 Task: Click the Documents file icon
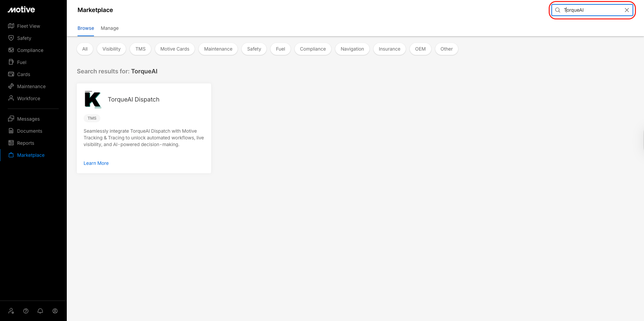pyautogui.click(x=11, y=131)
